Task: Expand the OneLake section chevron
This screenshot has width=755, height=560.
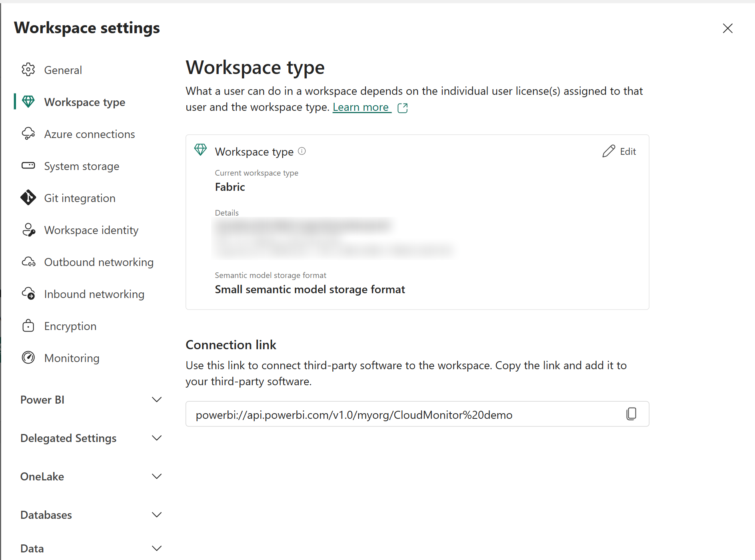Action: tap(157, 476)
